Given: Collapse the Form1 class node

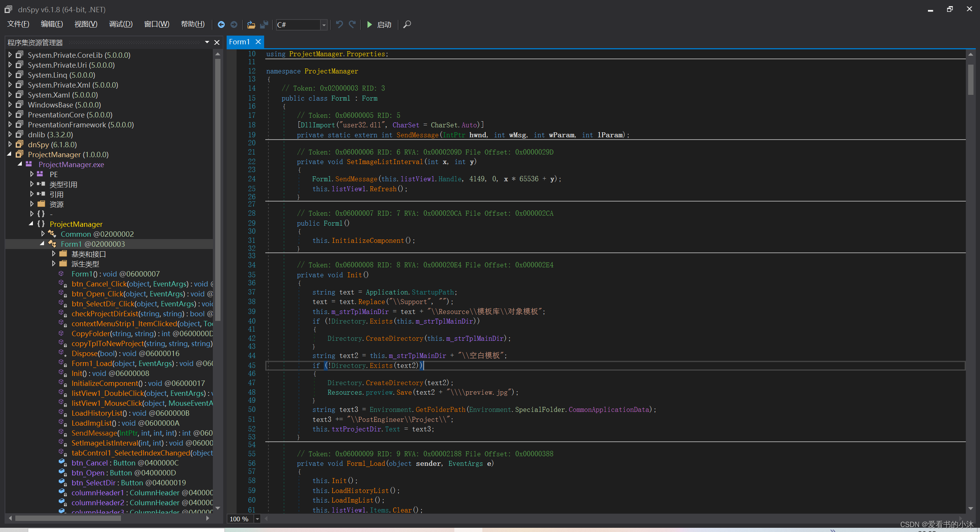Looking at the screenshot, I should point(42,244).
